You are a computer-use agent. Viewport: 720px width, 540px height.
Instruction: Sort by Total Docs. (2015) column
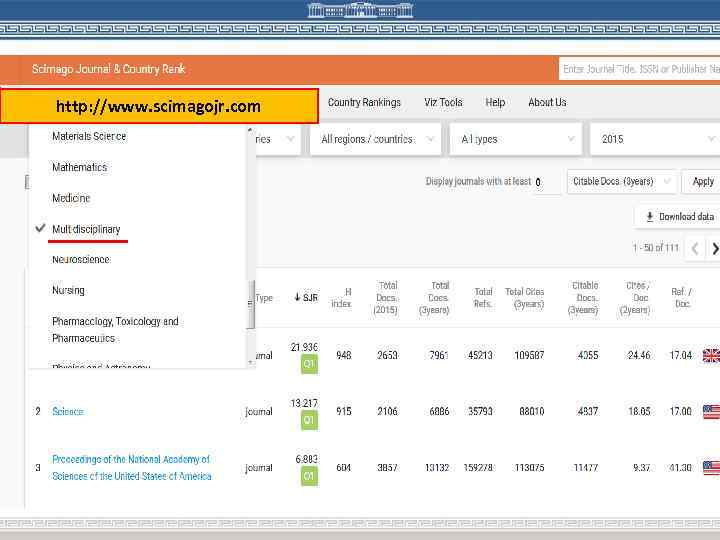click(386, 298)
